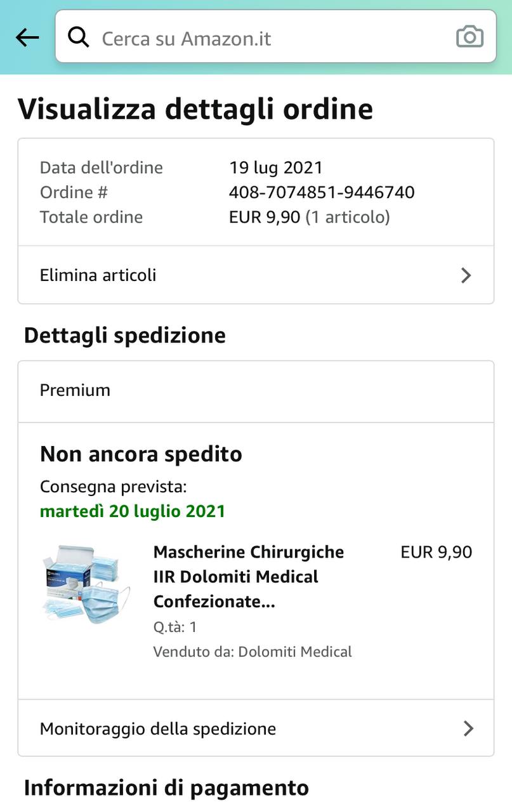The height and width of the screenshot is (812, 512).
Task: Open the camera visual search icon
Action: tap(469, 37)
